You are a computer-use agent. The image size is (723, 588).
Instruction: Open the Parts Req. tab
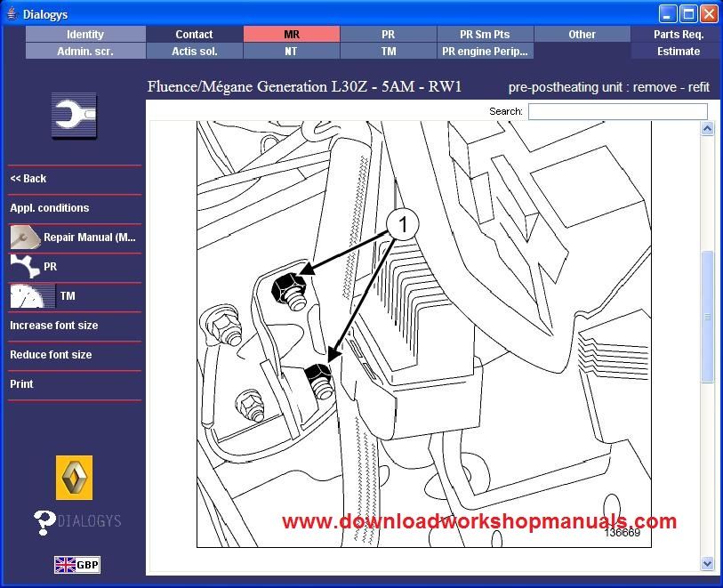pyautogui.click(x=679, y=34)
